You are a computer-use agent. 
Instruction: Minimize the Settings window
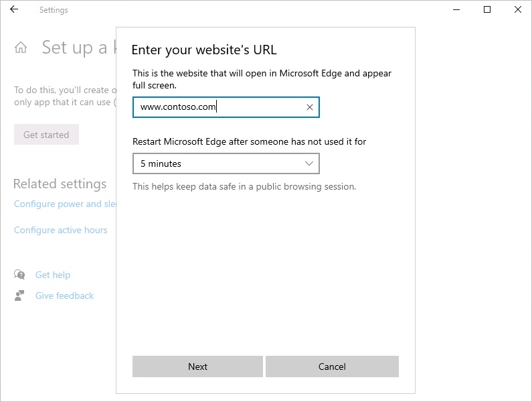[x=456, y=10]
